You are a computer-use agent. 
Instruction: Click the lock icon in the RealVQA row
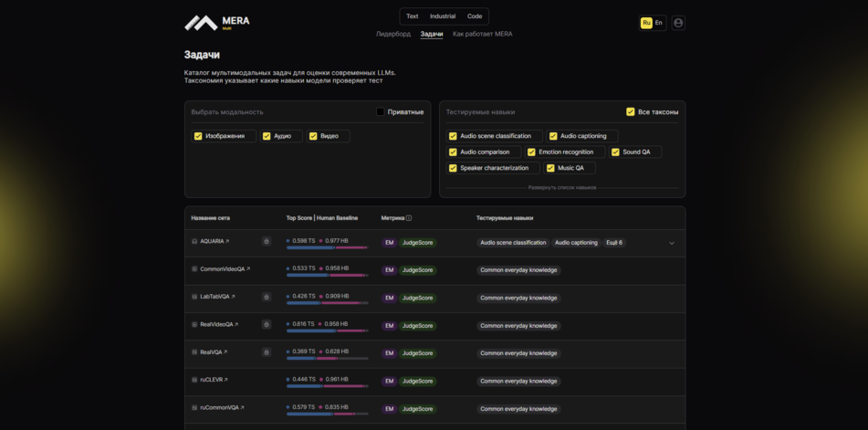pyautogui.click(x=267, y=352)
